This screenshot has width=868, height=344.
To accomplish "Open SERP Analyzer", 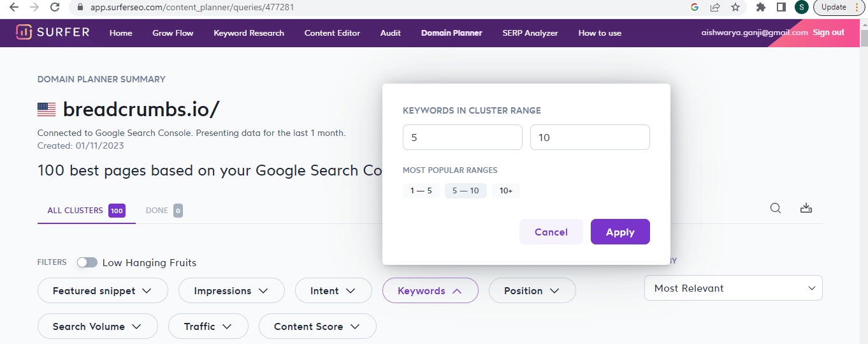I will coord(530,33).
